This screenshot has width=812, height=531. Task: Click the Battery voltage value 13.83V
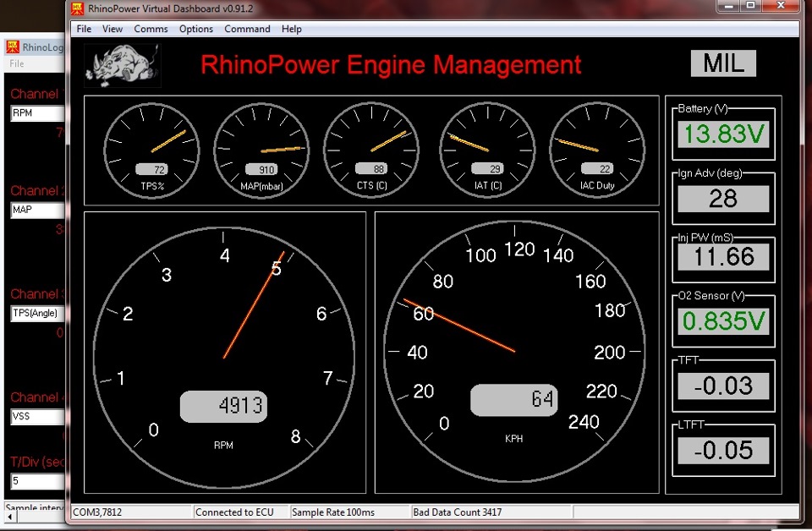pyautogui.click(x=723, y=134)
